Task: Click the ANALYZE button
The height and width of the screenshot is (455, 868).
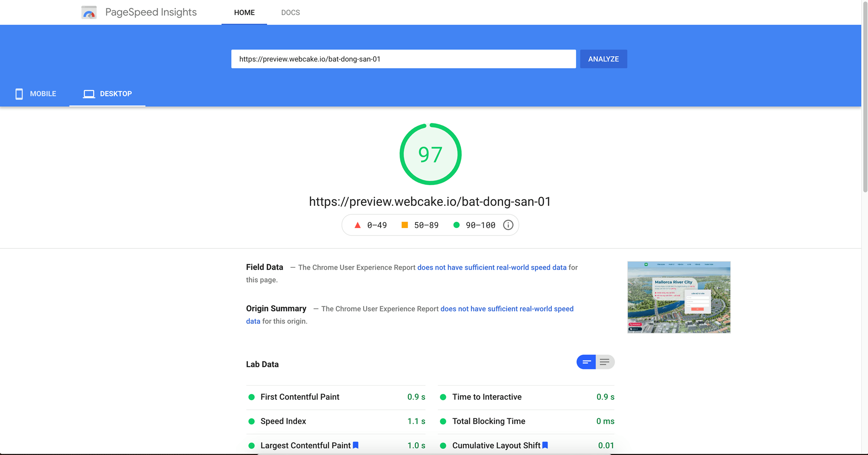Action: tap(604, 59)
